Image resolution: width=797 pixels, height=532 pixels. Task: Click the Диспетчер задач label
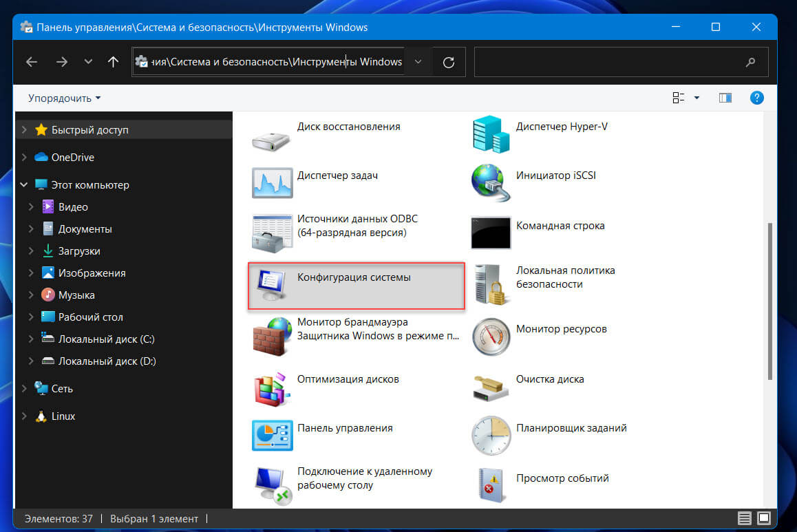pyautogui.click(x=337, y=175)
